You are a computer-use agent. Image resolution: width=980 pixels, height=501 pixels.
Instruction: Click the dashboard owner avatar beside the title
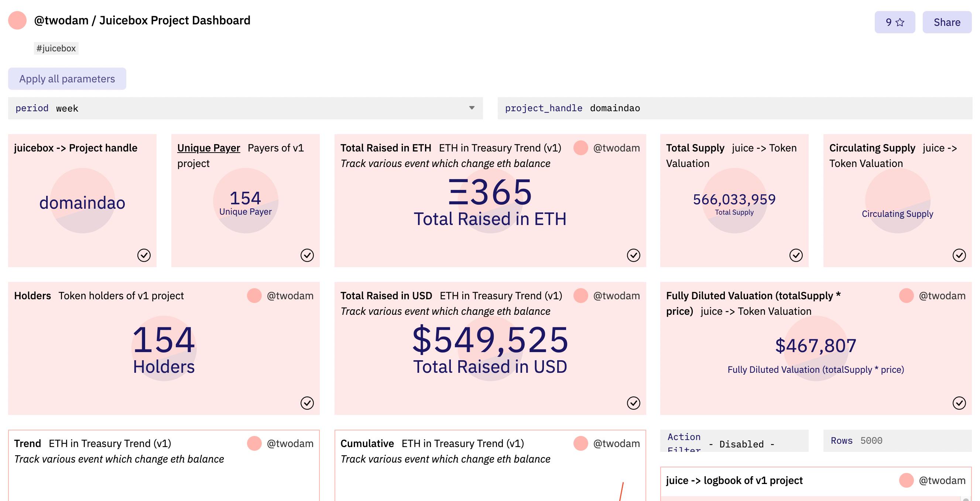pyautogui.click(x=17, y=21)
